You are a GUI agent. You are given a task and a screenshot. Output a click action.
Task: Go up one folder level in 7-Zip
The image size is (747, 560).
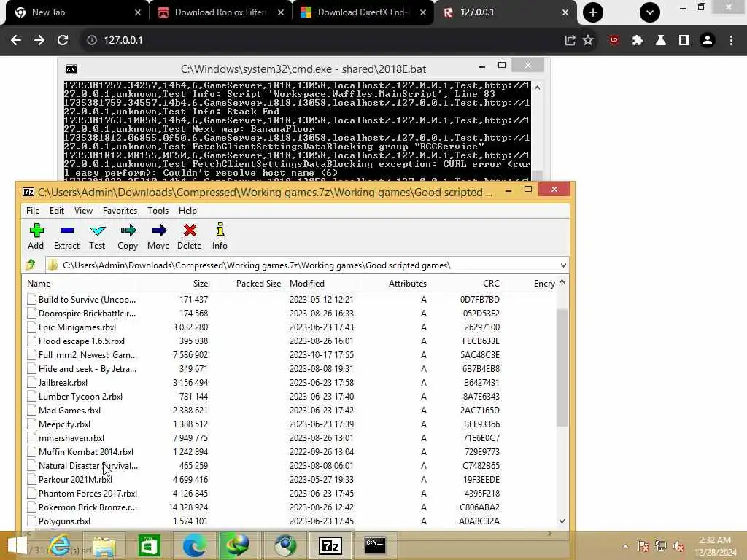coord(31,265)
